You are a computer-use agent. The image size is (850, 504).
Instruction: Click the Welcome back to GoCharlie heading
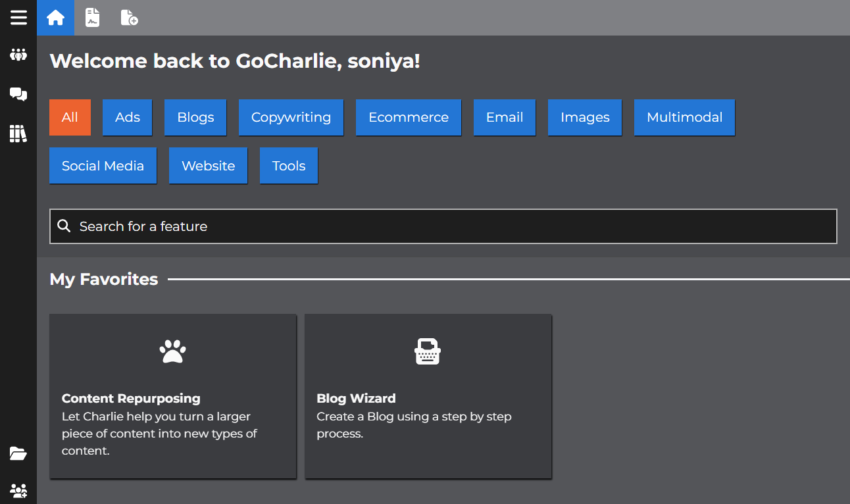(x=235, y=61)
